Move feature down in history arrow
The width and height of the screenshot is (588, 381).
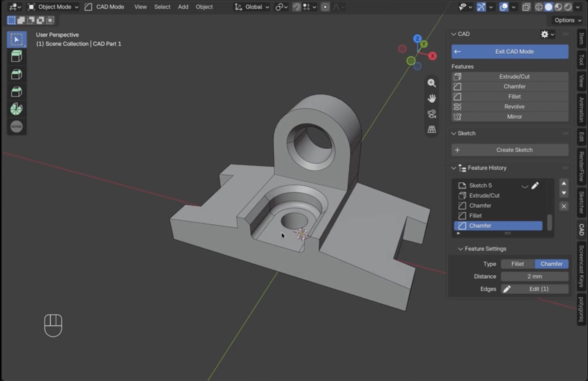click(x=564, y=193)
